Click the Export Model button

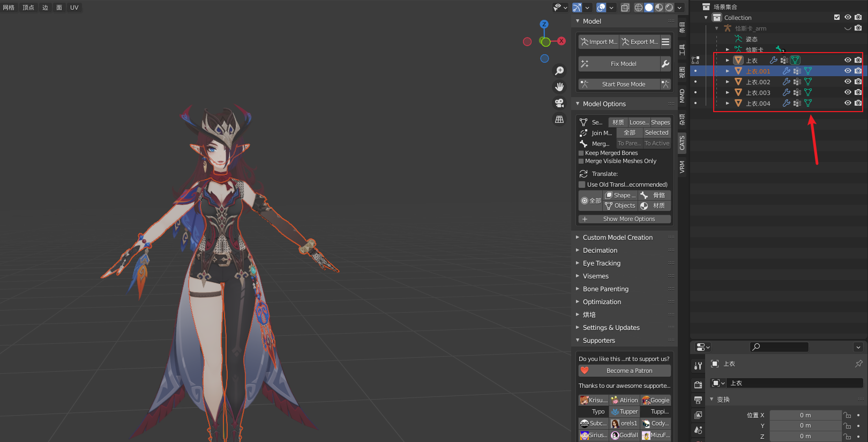click(640, 42)
